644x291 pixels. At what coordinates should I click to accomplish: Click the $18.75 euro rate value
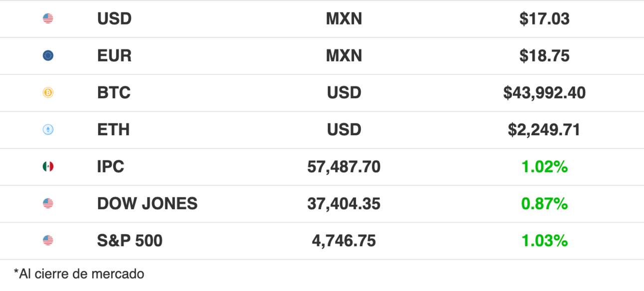pos(544,56)
